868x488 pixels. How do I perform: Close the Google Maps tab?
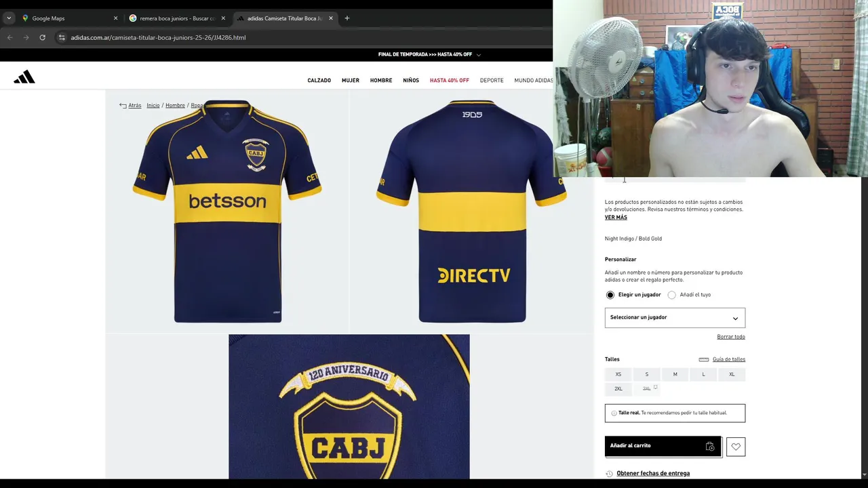coord(115,18)
